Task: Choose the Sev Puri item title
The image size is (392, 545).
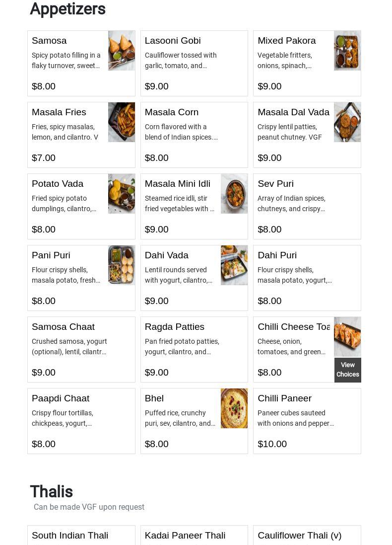Action: [x=275, y=184]
